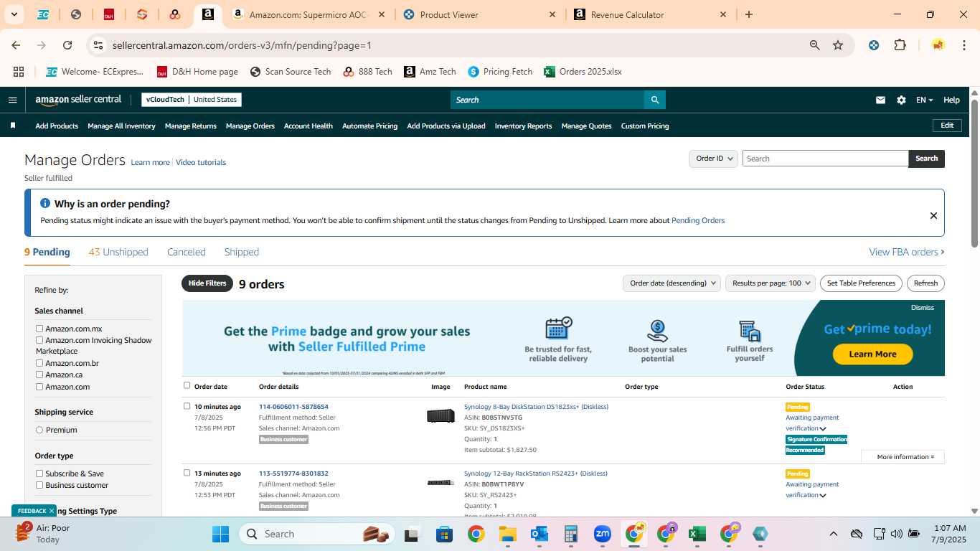980x551 pixels.
Task: Switch to the Revenue Calculator browser tab
Action: (649, 14)
